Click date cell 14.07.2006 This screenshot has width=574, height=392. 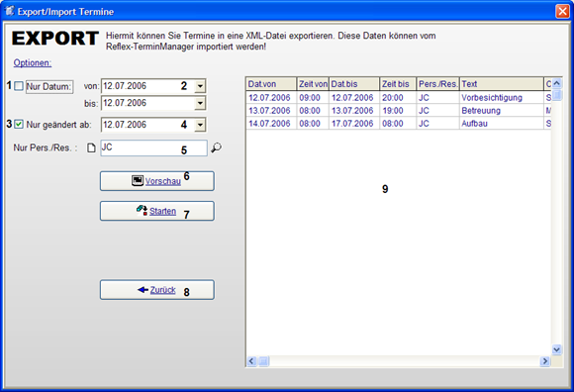pos(271,124)
